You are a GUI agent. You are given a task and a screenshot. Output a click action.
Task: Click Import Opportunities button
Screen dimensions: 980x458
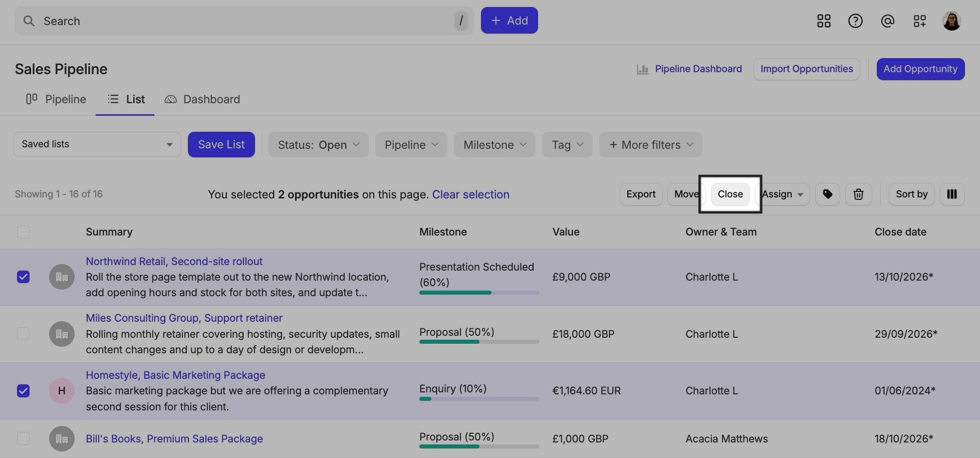[x=807, y=69]
